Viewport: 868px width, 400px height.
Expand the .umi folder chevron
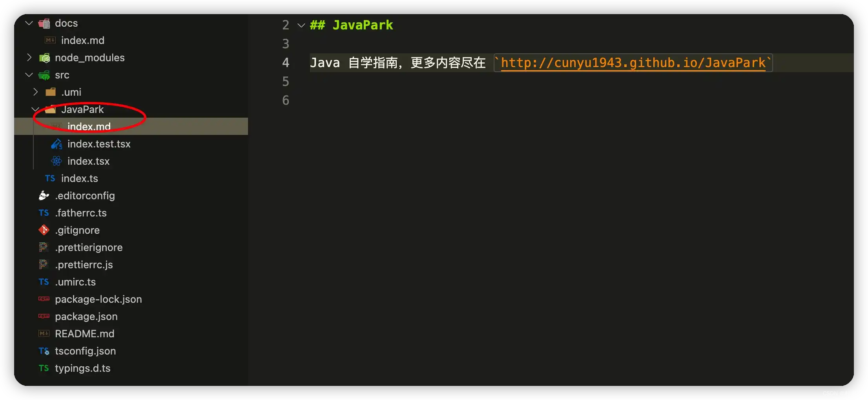(x=35, y=92)
